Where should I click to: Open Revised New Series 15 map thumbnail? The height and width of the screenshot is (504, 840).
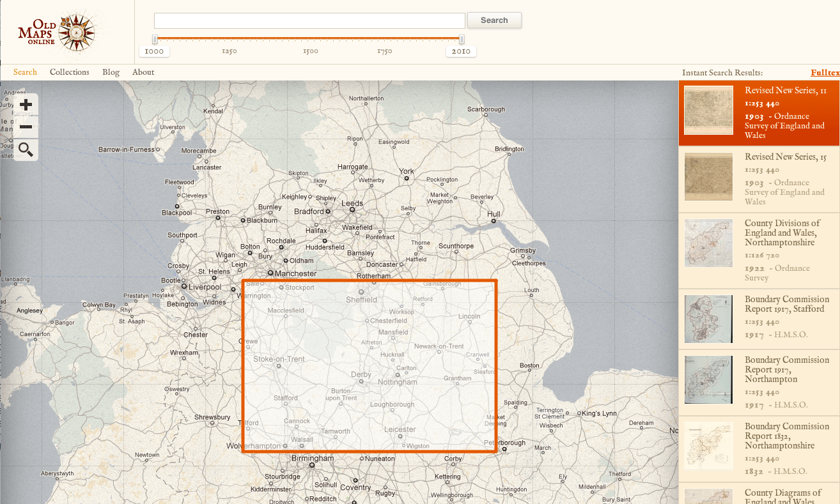pos(708,176)
